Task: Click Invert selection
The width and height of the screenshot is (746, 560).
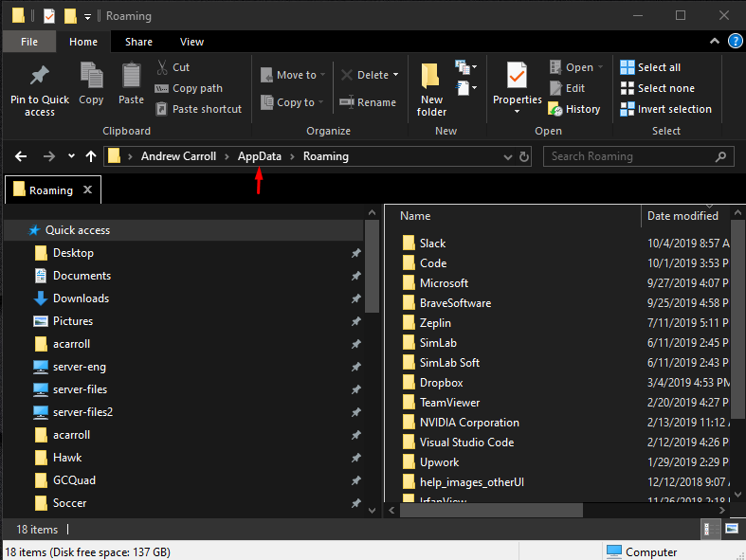Action: tap(666, 109)
